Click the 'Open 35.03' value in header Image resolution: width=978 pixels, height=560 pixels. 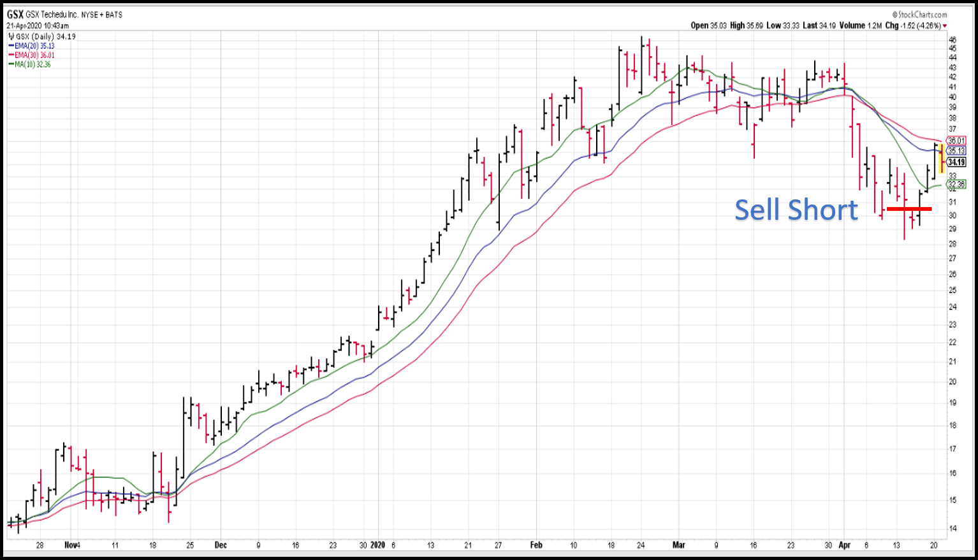pyautogui.click(x=709, y=25)
